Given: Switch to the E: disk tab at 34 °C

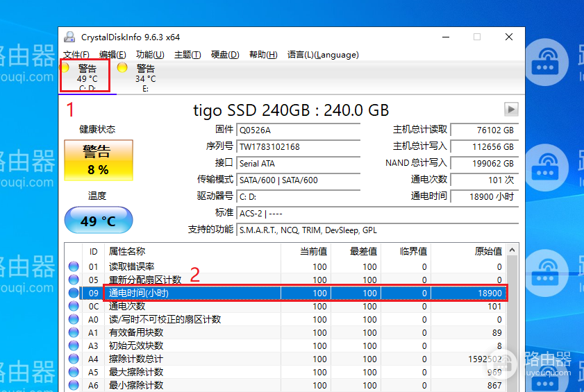Looking at the screenshot, I should point(145,78).
